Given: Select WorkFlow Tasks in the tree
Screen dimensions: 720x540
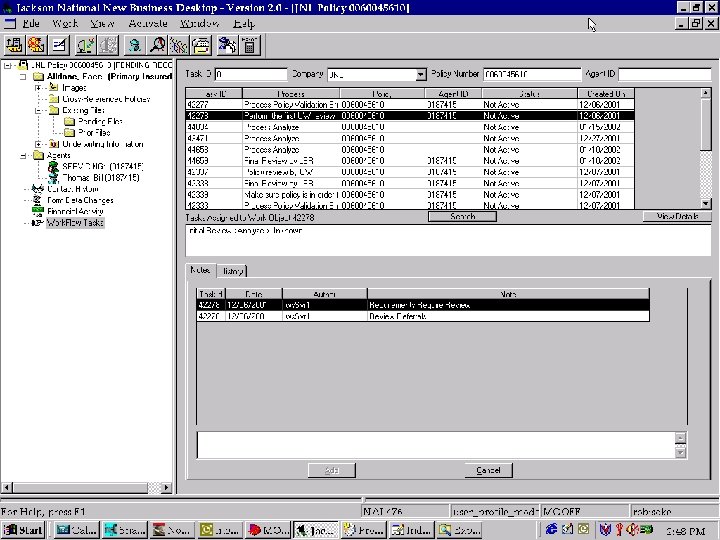Looking at the screenshot, I should (x=75, y=223).
